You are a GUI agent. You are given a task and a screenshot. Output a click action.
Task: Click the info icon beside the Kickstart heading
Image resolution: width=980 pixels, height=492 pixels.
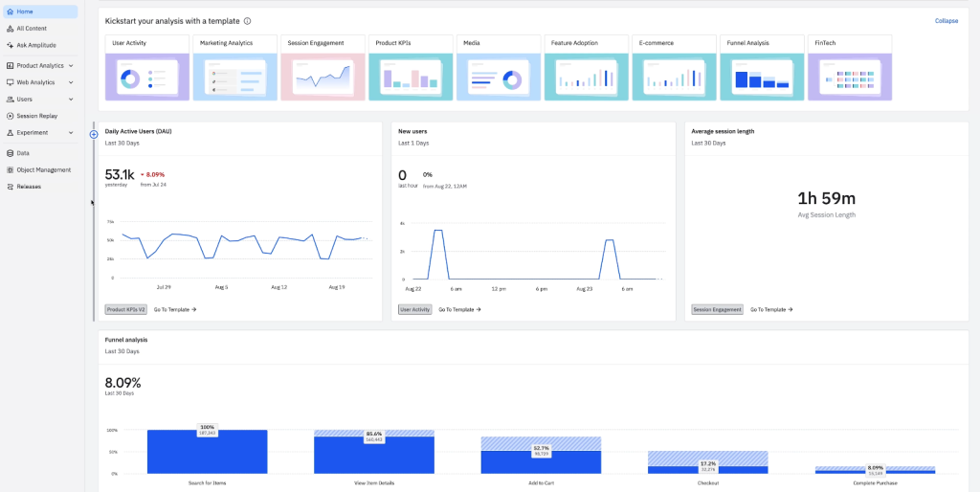click(248, 21)
